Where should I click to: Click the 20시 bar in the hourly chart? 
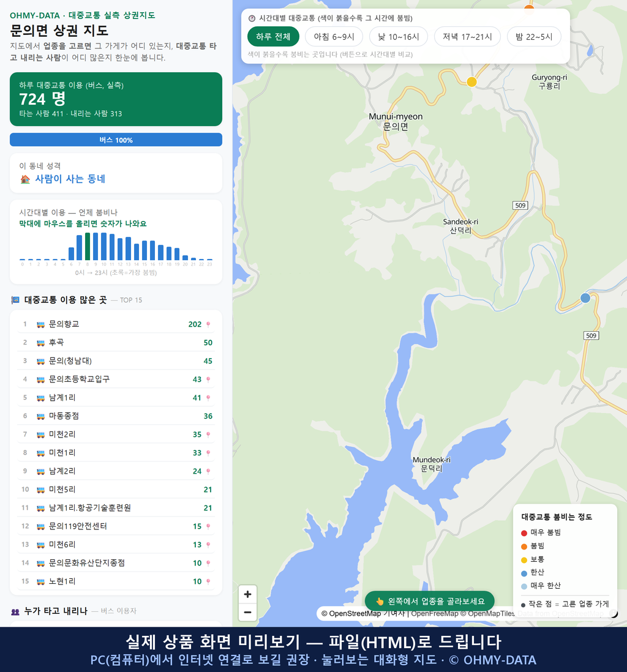(x=186, y=258)
